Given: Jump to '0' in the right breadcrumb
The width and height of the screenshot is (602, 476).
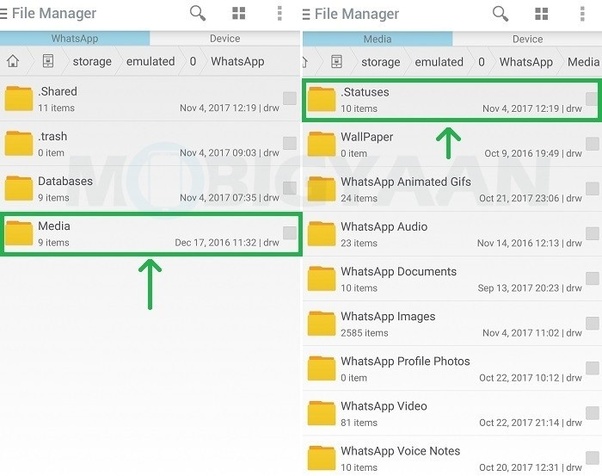Looking at the screenshot, I should click(481, 62).
